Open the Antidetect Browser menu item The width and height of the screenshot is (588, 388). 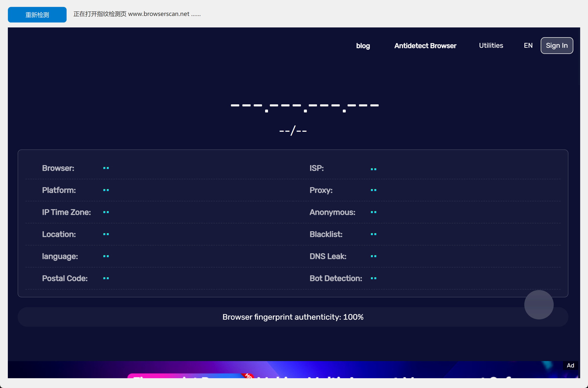tap(425, 46)
